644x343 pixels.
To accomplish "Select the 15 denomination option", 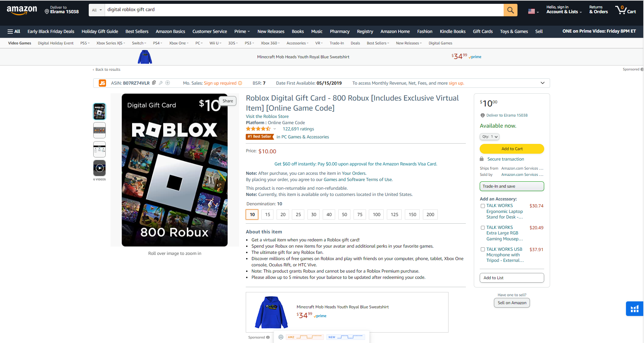I will 268,215.
